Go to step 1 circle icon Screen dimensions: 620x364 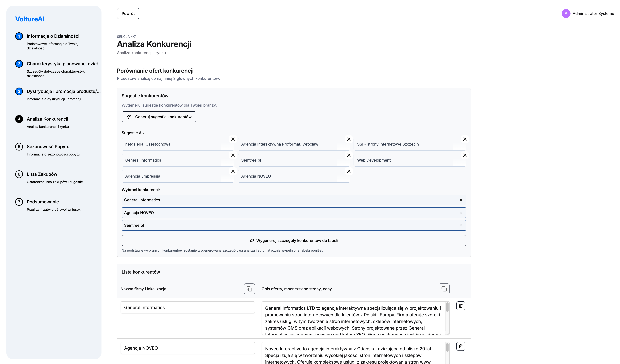tap(19, 36)
